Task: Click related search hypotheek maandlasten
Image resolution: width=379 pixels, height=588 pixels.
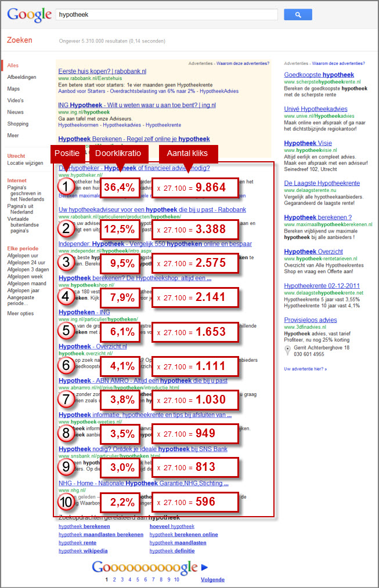Action: click(x=178, y=543)
